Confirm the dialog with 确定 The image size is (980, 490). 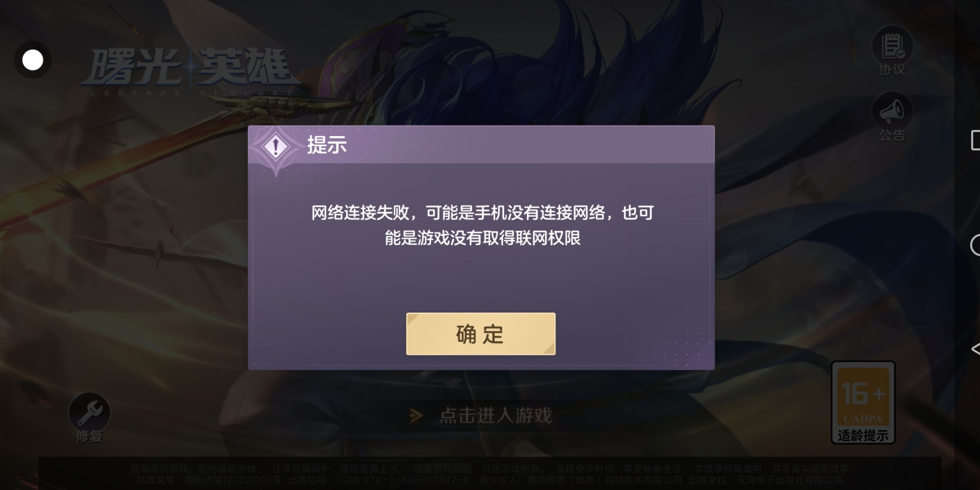pos(481,334)
